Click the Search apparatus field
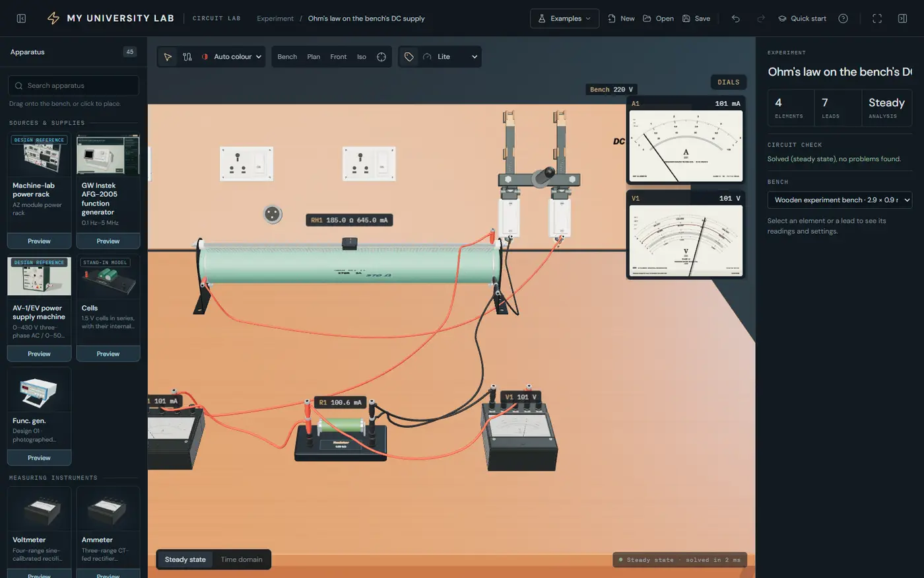The height and width of the screenshot is (578, 924). click(x=73, y=85)
